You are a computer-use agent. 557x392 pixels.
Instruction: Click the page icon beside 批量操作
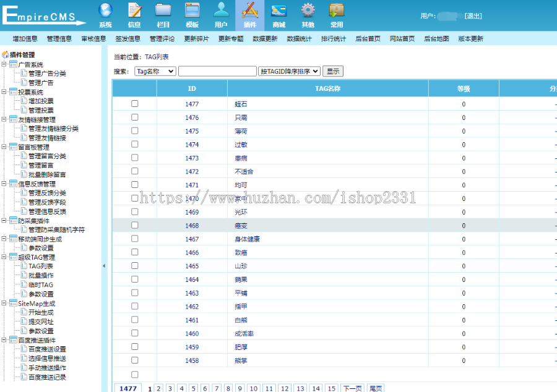coord(24,275)
